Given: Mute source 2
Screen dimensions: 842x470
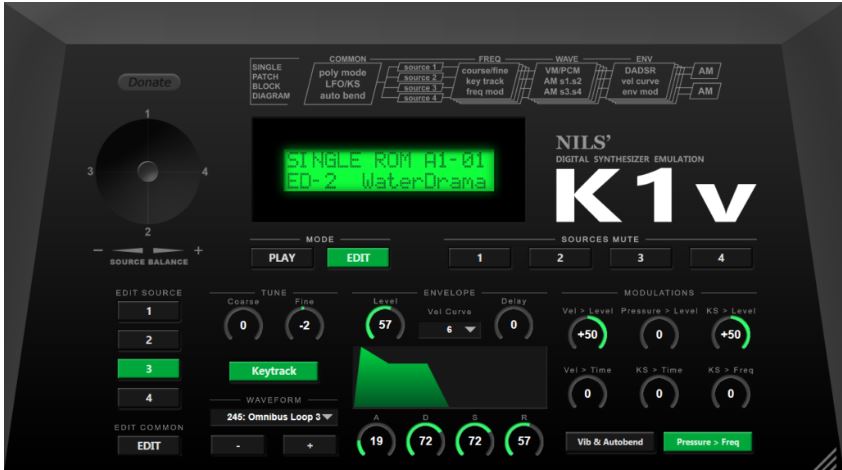Looking at the screenshot, I should pos(560,258).
